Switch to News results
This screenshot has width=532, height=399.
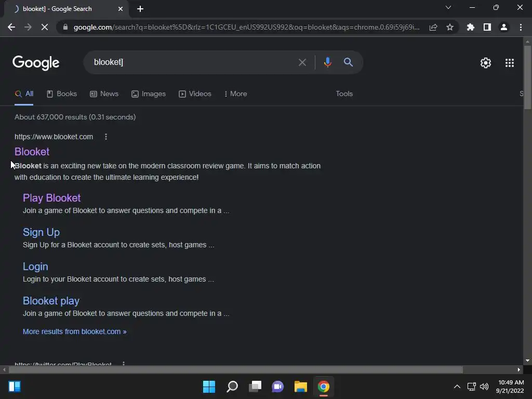(104, 94)
